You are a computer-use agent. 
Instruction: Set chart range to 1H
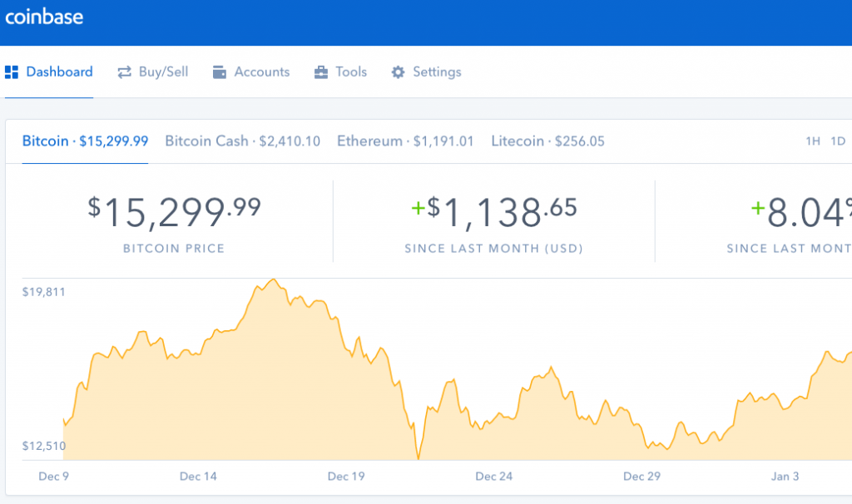pyautogui.click(x=813, y=141)
